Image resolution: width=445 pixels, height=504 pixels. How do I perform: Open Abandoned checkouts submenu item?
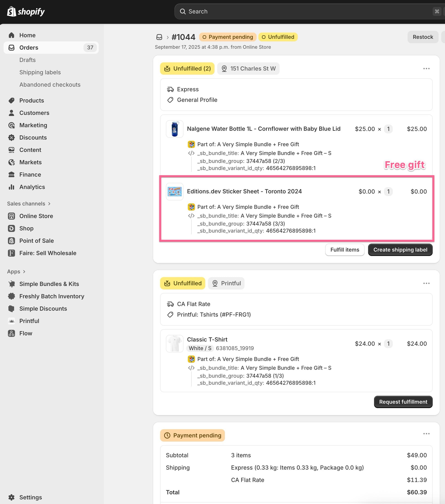pyautogui.click(x=50, y=85)
